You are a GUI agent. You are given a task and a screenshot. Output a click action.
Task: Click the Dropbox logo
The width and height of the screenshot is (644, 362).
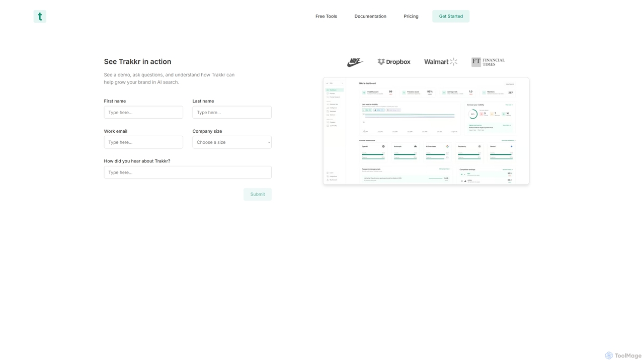click(x=394, y=62)
